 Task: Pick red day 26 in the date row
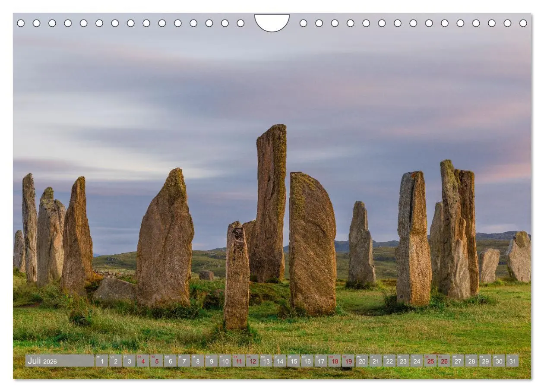coord(444,361)
